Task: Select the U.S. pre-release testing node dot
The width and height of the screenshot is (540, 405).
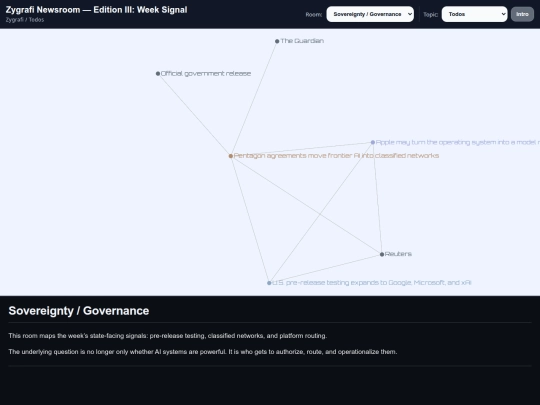Action: pyautogui.click(x=269, y=283)
